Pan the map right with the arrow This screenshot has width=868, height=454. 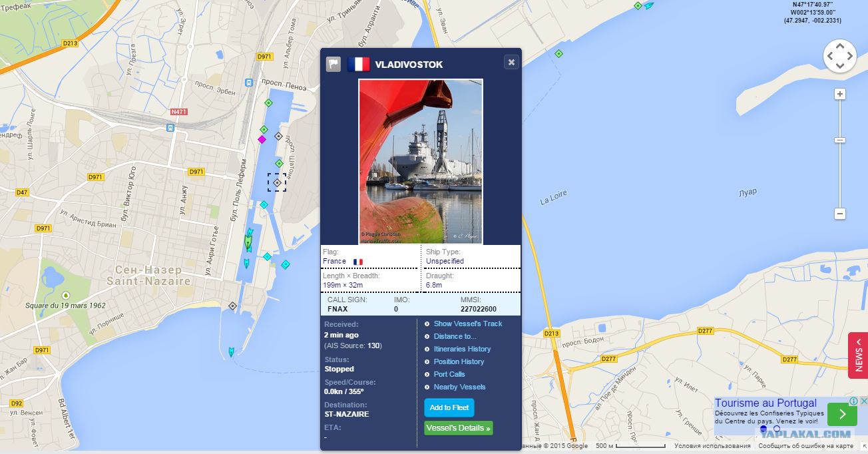tap(850, 56)
